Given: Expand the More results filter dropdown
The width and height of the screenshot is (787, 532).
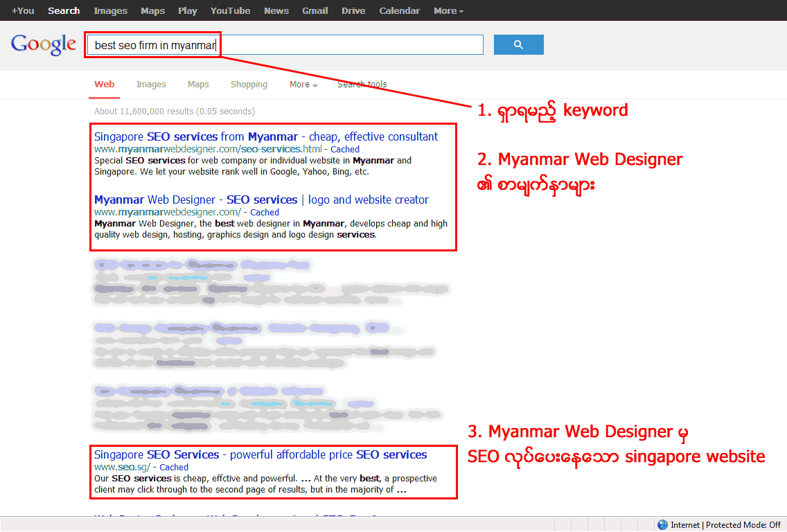Looking at the screenshot, I should click(x=303, y=85).
